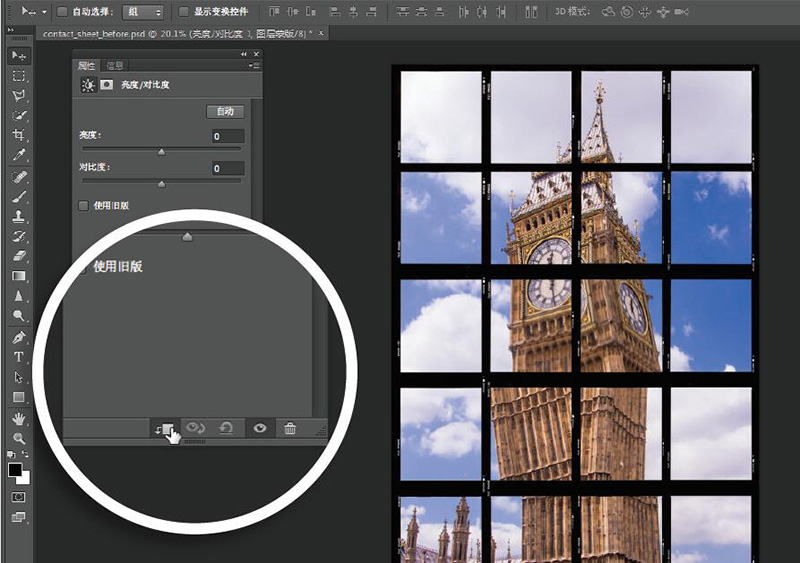Viewport: 800px width, 563px height.
Task: Choose the 3D slide mode icon
Action: point(663,11)
